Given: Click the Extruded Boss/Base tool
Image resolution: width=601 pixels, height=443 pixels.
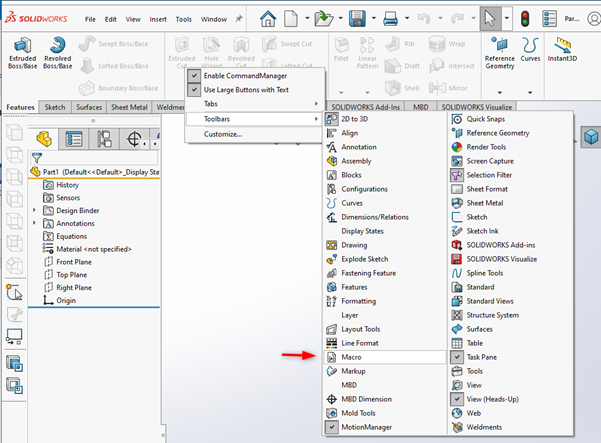Looking at the screenshot, I should [23, 53].
